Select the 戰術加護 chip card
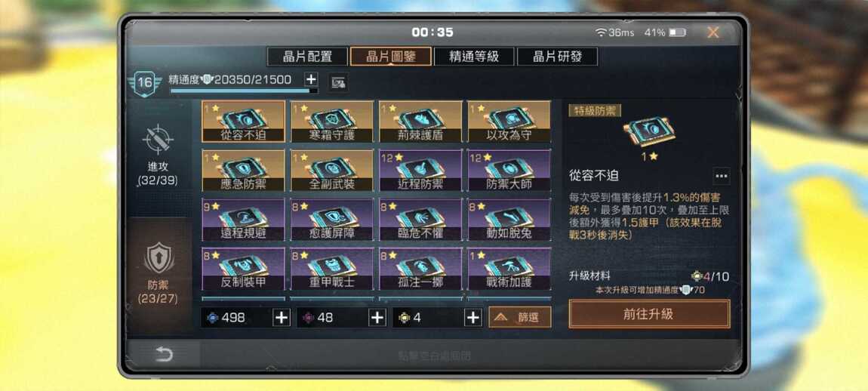This screenshot has height=391, width=868. coord(509,269)
